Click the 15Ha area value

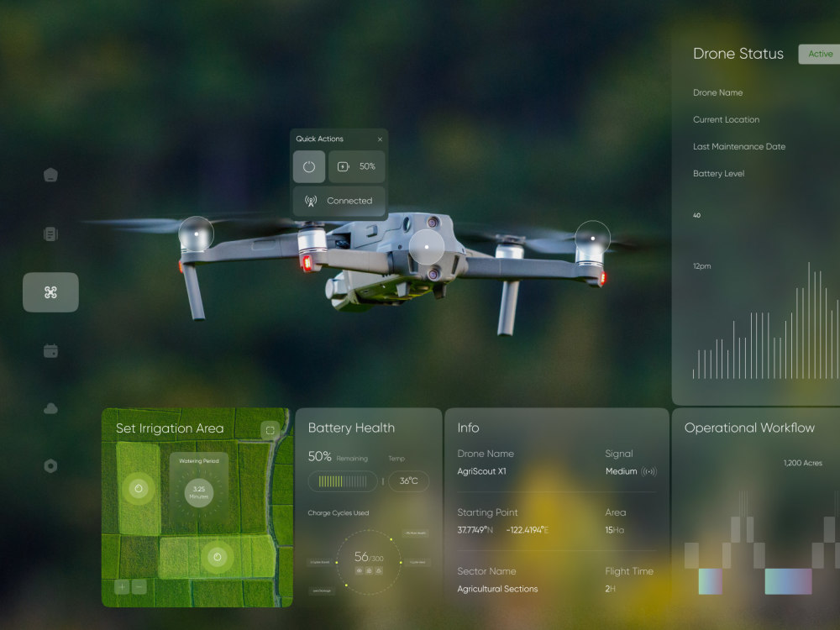click(x=615, y=530)
